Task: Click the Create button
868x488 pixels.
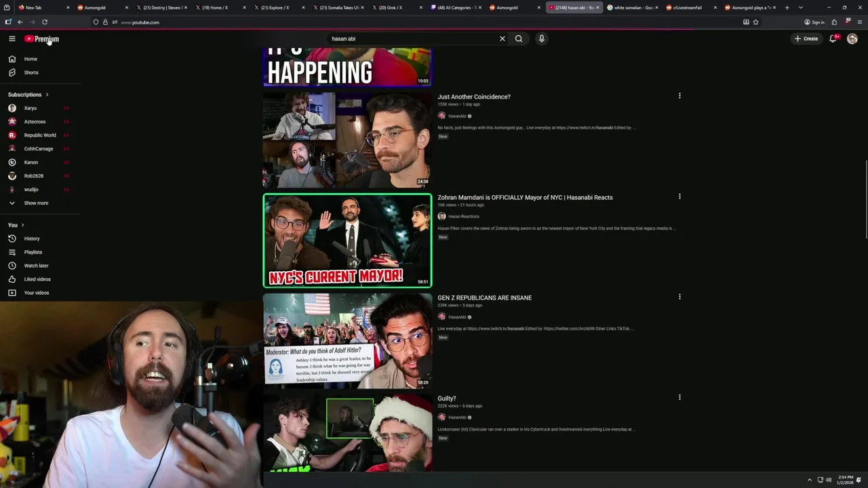Action: click(x=806, y=39)
